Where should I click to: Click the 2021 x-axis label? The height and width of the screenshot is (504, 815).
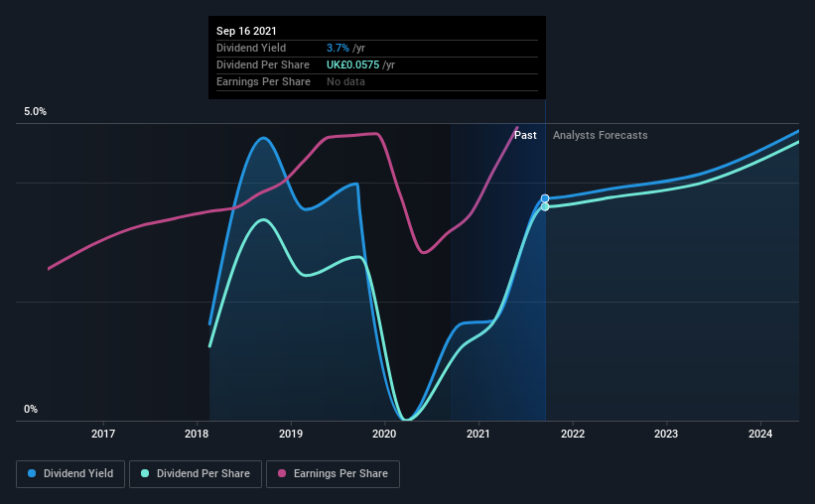point(478,434)
